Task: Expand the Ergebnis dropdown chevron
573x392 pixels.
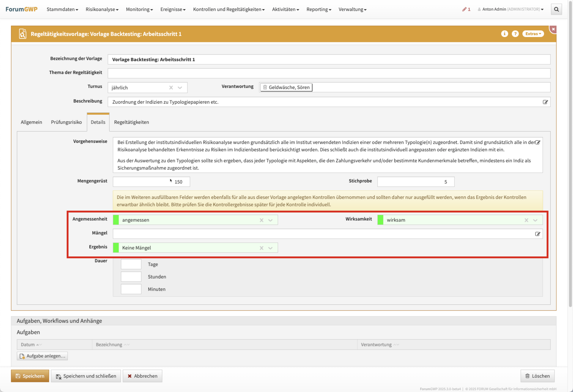Action: pyautogui.click(x=271, y=248)
